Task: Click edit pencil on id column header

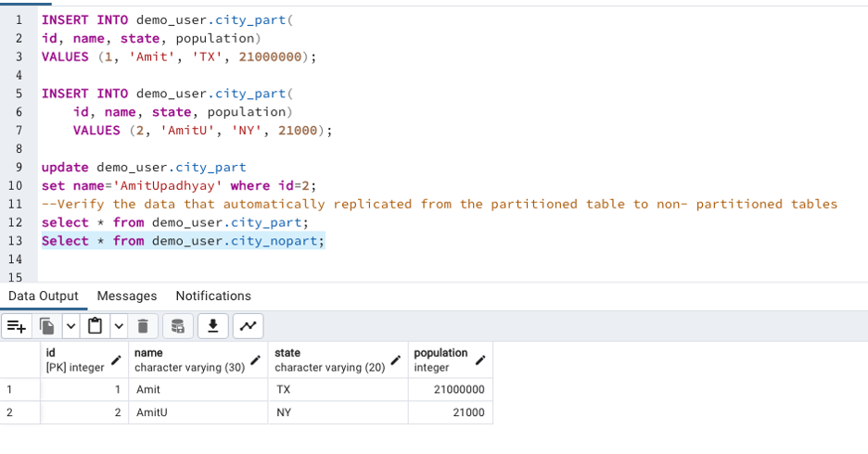Action: point(116,360)
